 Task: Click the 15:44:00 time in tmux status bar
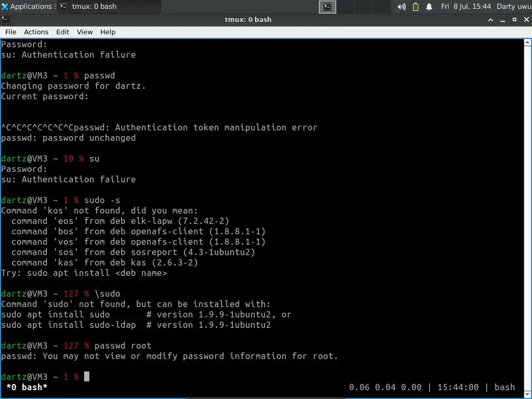pyautogui.click(x=458, y=387)
